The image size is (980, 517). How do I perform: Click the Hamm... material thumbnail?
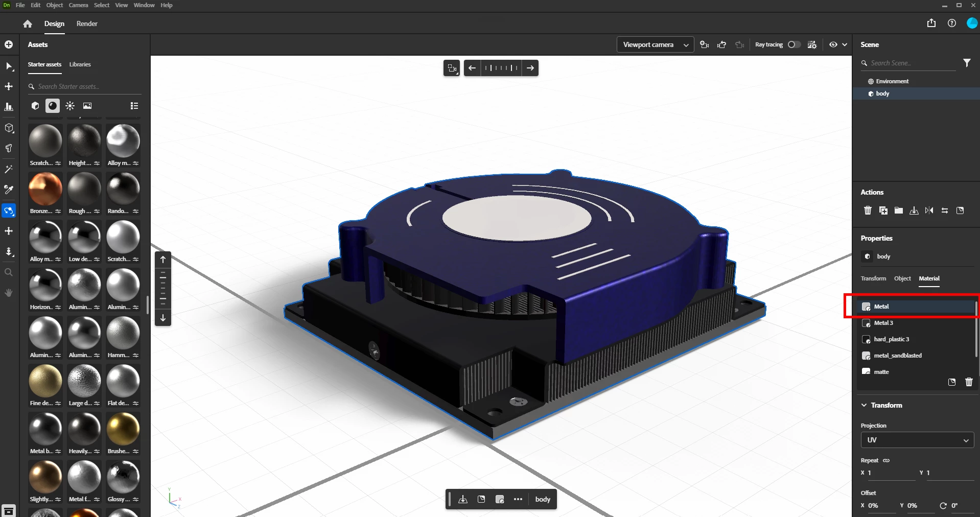click(123, 333)
